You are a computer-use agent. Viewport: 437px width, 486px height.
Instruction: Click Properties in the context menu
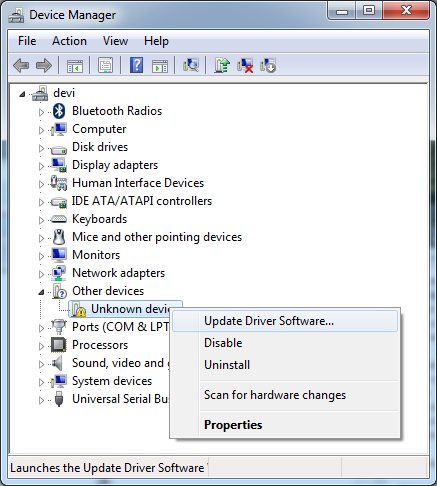point(233,425)
